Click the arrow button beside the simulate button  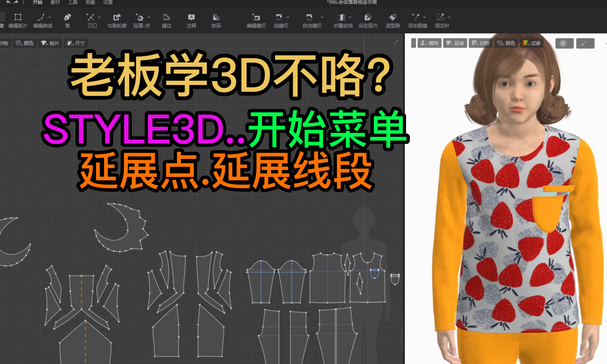coord(585,43)
